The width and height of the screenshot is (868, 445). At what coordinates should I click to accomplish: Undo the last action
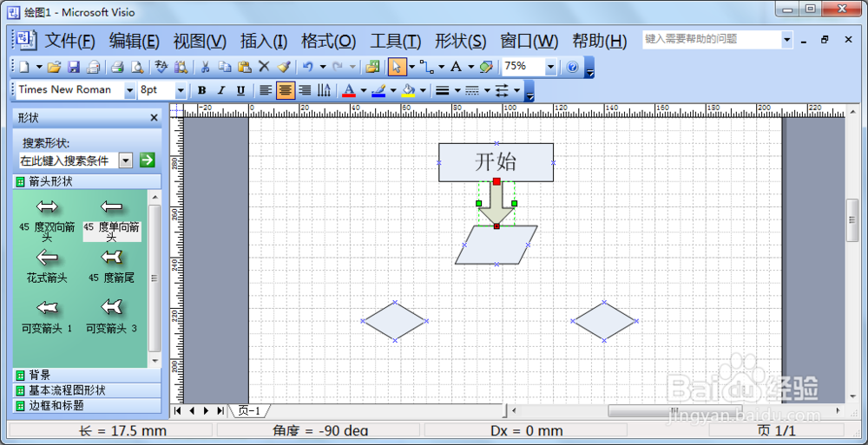(308, 67)
